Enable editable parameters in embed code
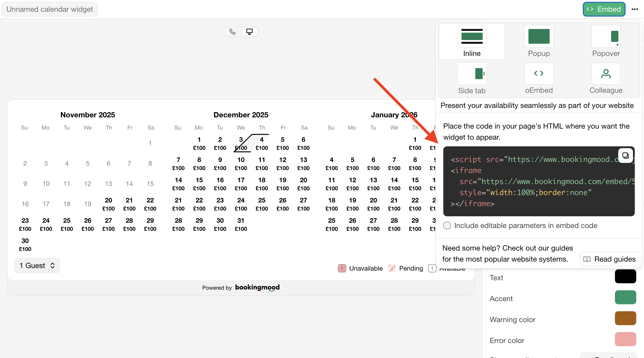 (447, 225)
